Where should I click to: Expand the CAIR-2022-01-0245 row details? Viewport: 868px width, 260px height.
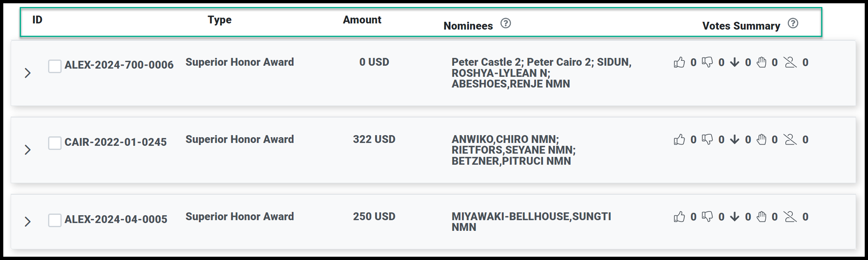[28, 150]
